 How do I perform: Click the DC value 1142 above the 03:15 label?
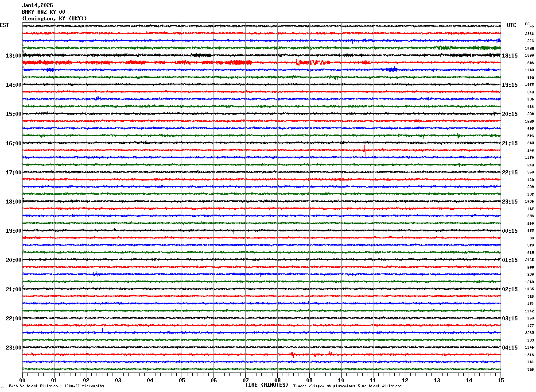[529, 311]
